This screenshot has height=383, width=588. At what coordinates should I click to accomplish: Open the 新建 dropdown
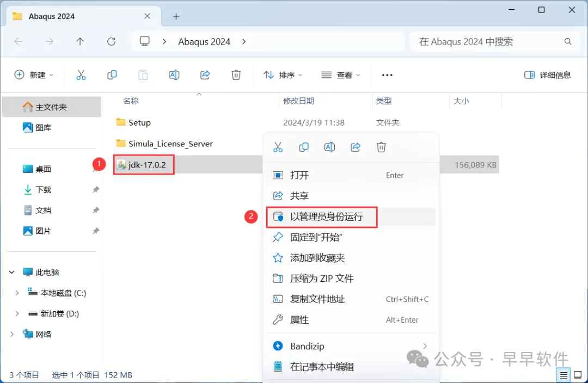(34, 75)
